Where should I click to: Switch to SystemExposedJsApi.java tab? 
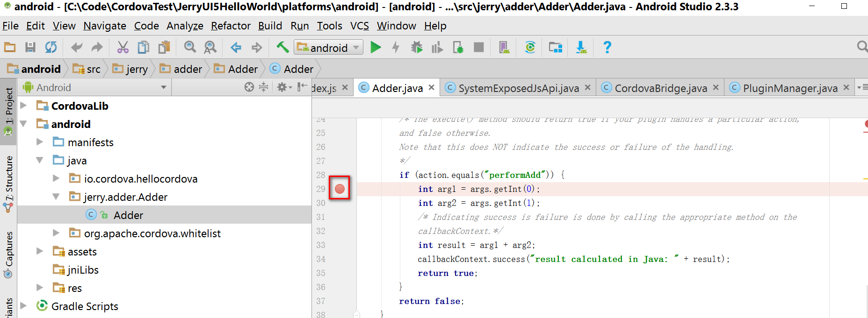518,88
